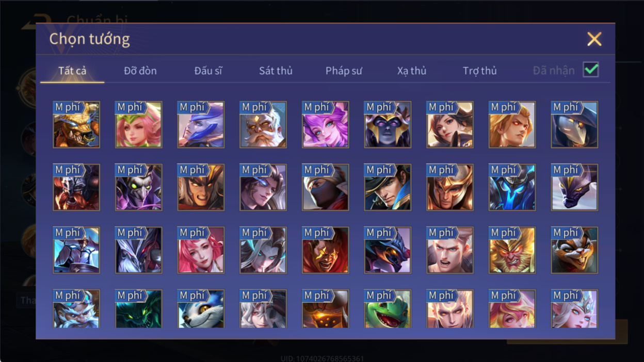This screenshot has height=362, width=644.
Task: Switch to the Đỡ đòn tab
Action: 140,71
